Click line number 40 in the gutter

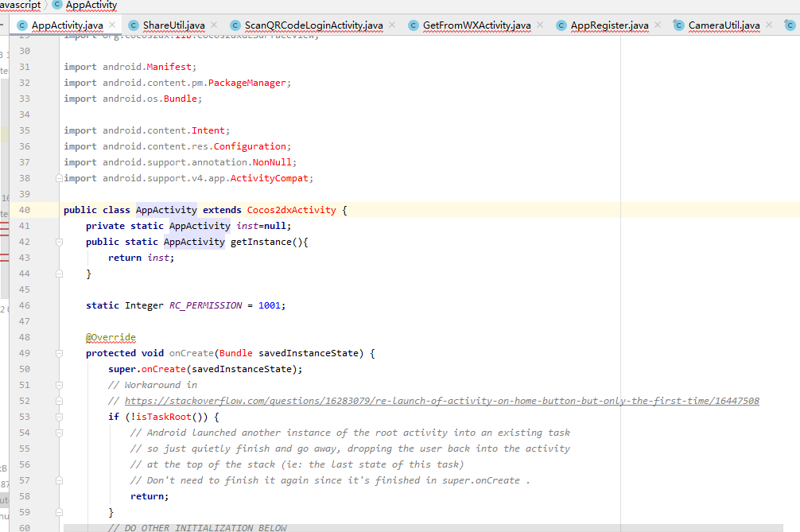[x=25, y=210]
